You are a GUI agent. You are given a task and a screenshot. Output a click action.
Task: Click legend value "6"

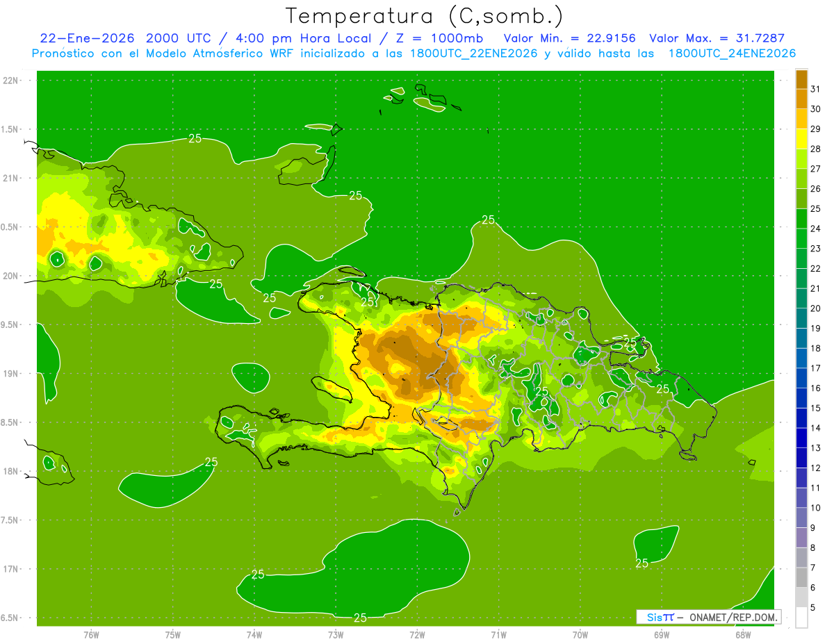(813, 588)
